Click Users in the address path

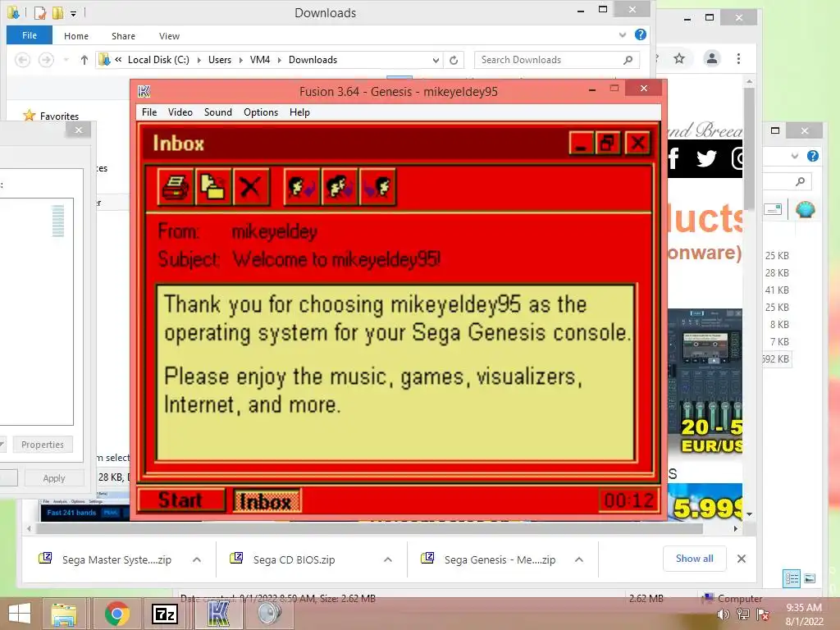(220, 60)
